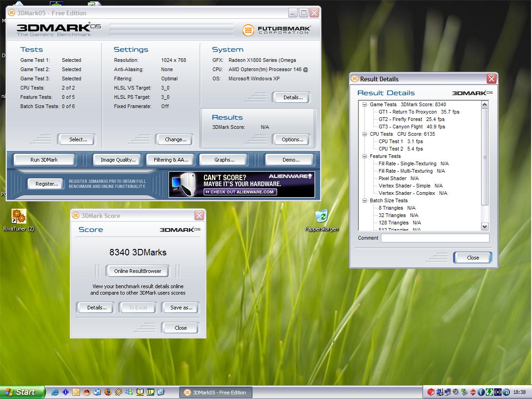532x399 pixels.
Task: Open the Graphs... button
Action: pos(224,160)
